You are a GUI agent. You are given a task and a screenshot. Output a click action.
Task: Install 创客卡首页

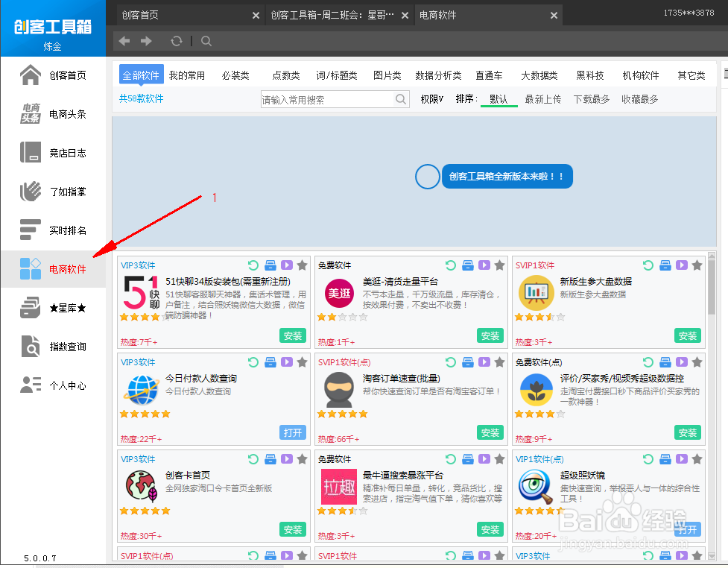[x=293, y=529]
